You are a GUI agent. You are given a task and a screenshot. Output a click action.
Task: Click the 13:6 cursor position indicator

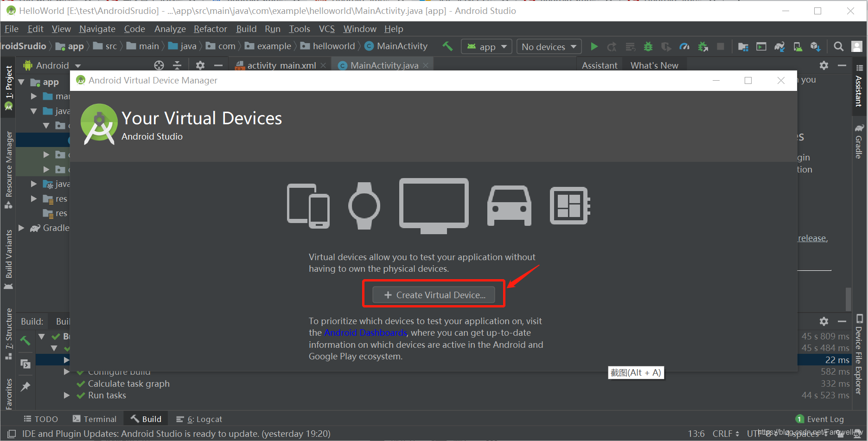[696, 434]
